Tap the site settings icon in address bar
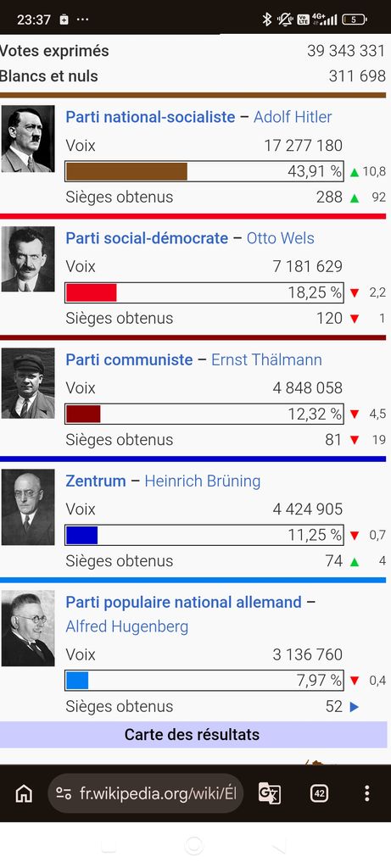 [64, 793]
